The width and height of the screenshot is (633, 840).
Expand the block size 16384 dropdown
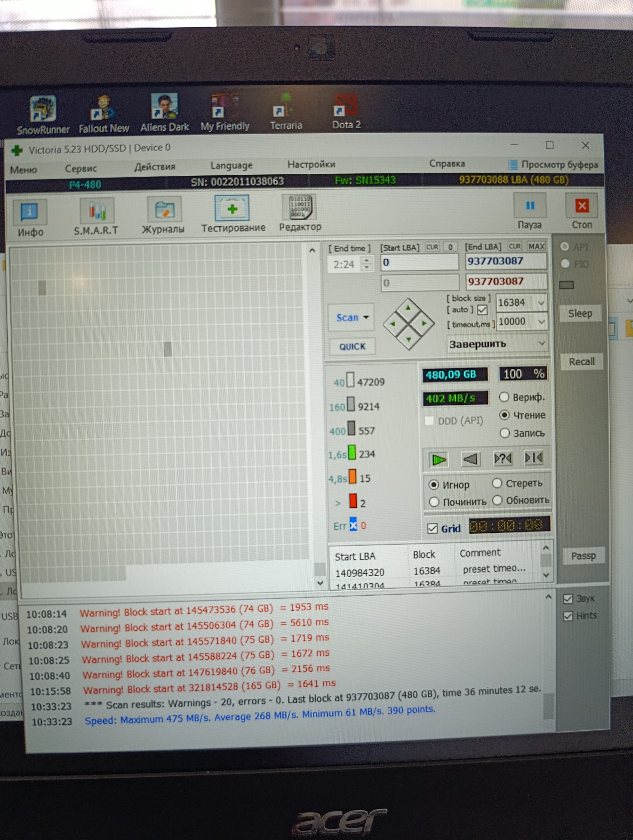(x=541, y=303)
